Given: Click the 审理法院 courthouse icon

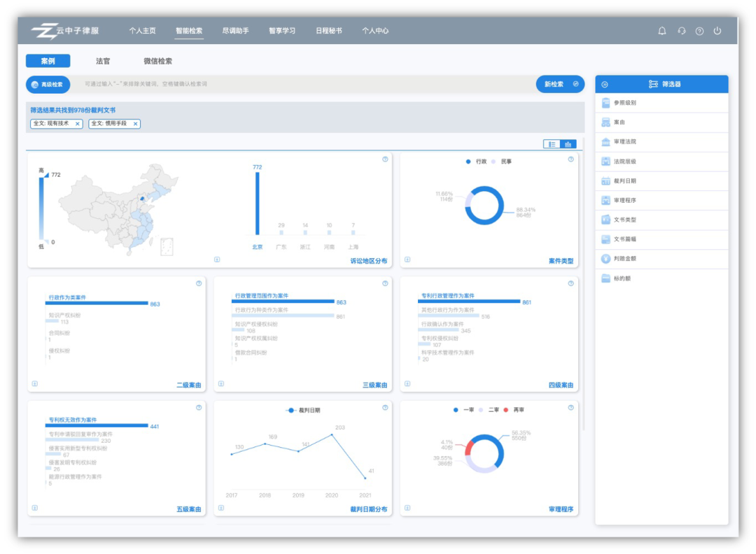Looking at the screenshot, I should (x=605, y=141).
